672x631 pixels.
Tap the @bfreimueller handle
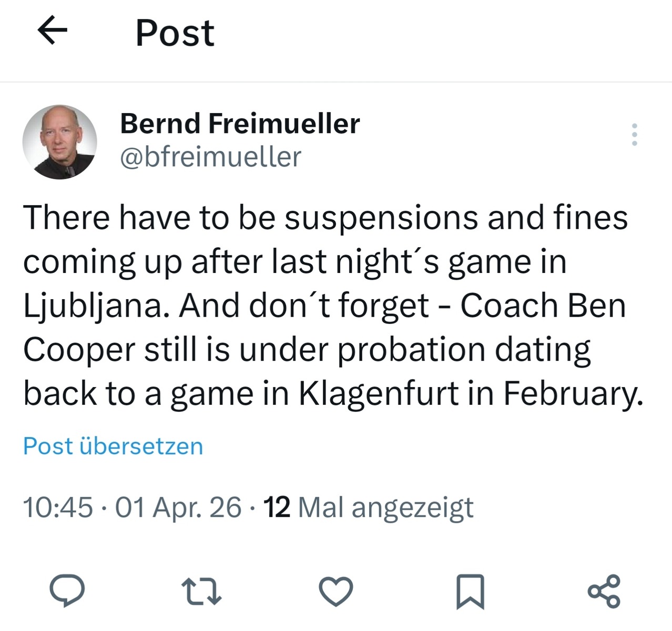[210, 157]
